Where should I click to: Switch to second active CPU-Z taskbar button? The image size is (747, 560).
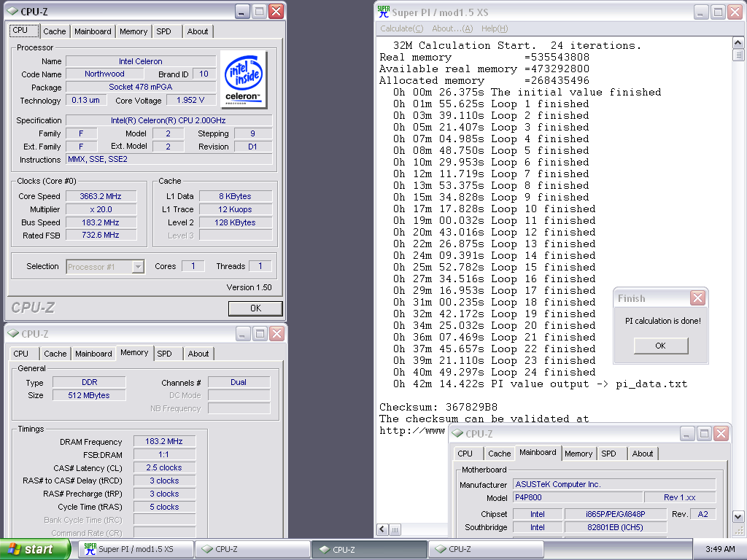[368, 549]
